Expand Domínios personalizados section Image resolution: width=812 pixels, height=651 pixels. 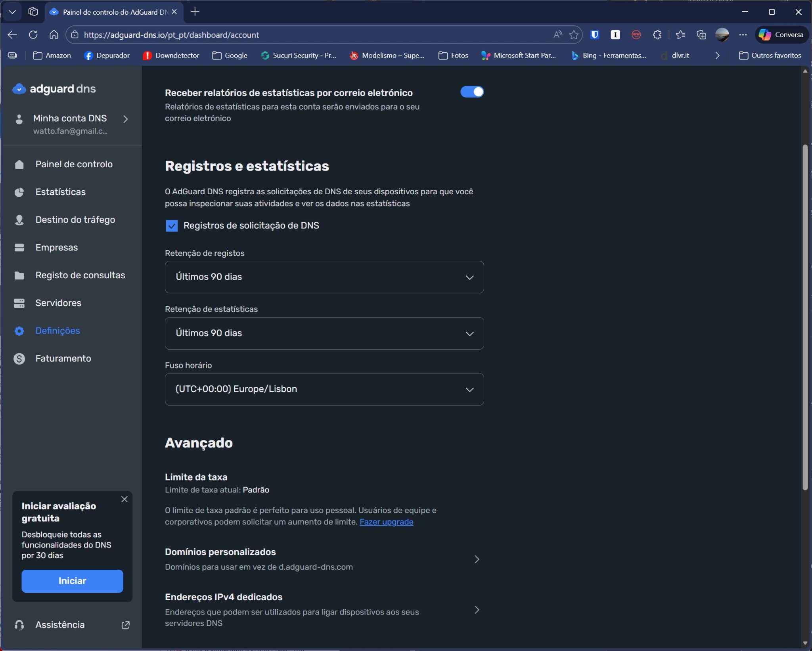tap(477, 559)
